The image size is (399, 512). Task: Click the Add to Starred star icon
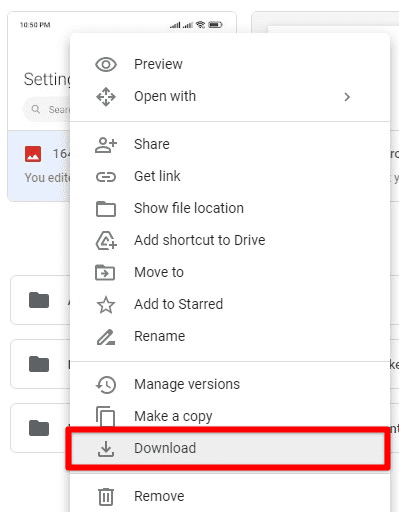106,305
